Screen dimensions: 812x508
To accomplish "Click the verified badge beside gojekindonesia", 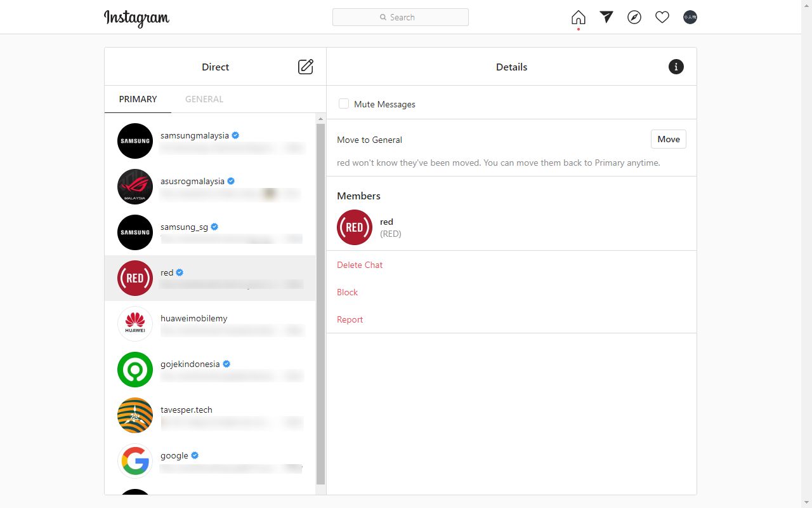I will (x=226, y=364).
